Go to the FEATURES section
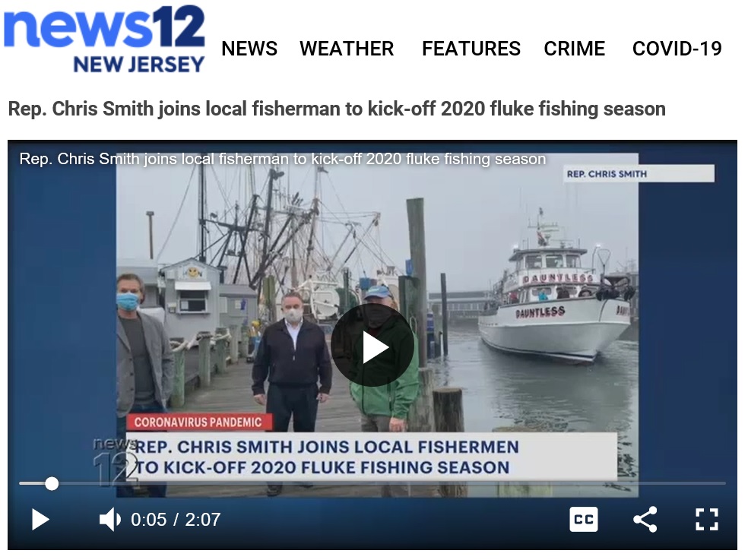The height and width of the screenshot is (560, 748). pos(471,49)
